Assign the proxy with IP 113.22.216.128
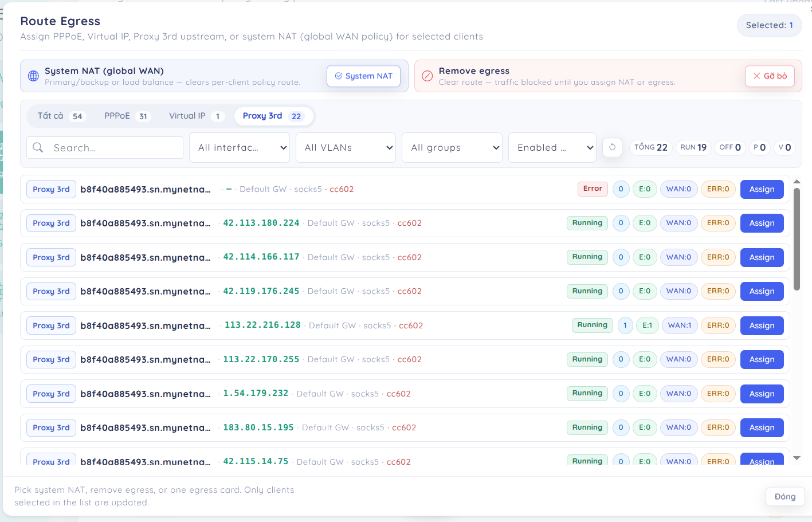812x522 pixels. point(762,325)
